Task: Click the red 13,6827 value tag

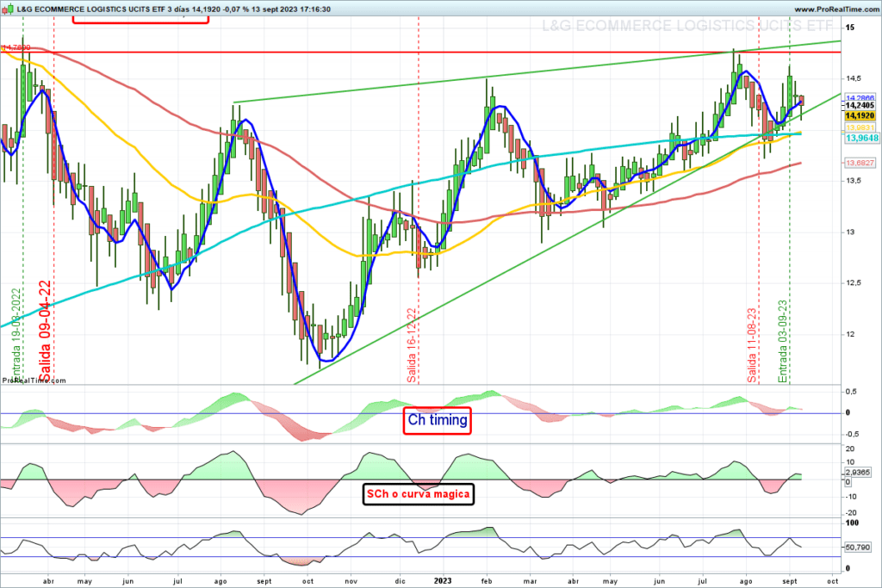Action: pyautogui.click(x=860, y=163)
